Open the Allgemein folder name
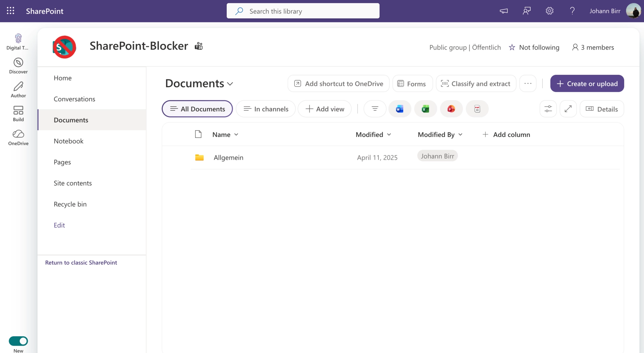Viewport: 644px width, 353px height. (x=228, y=157)
